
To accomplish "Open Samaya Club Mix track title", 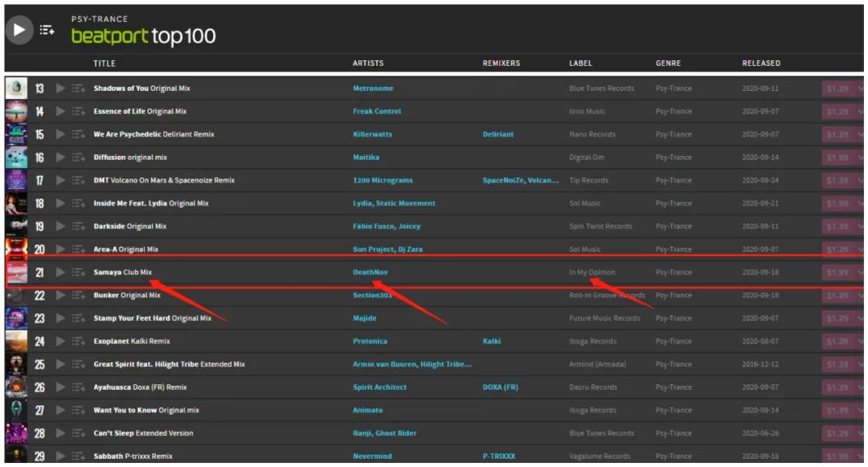I will [x=122, y=272].
